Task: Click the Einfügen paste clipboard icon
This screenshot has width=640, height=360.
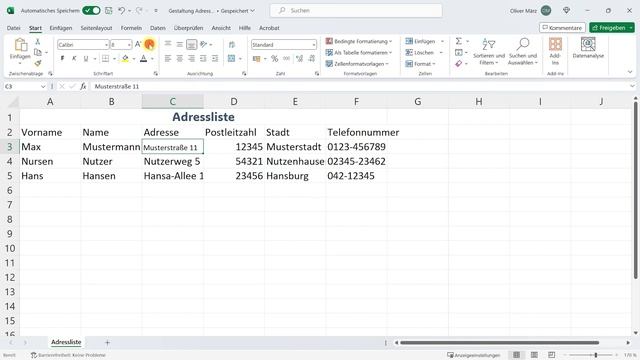Action: (20, 44)
